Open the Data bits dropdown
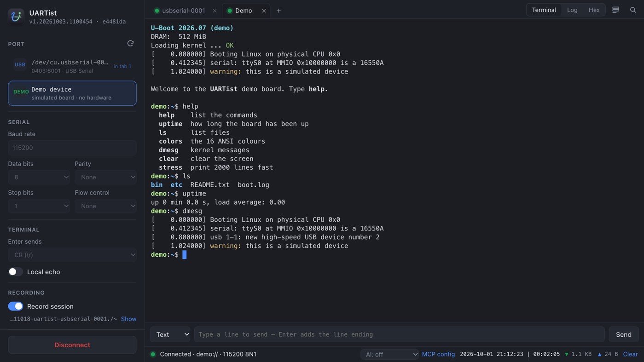Viewport: 644px width, 362px height. click(x=39, y=177)
